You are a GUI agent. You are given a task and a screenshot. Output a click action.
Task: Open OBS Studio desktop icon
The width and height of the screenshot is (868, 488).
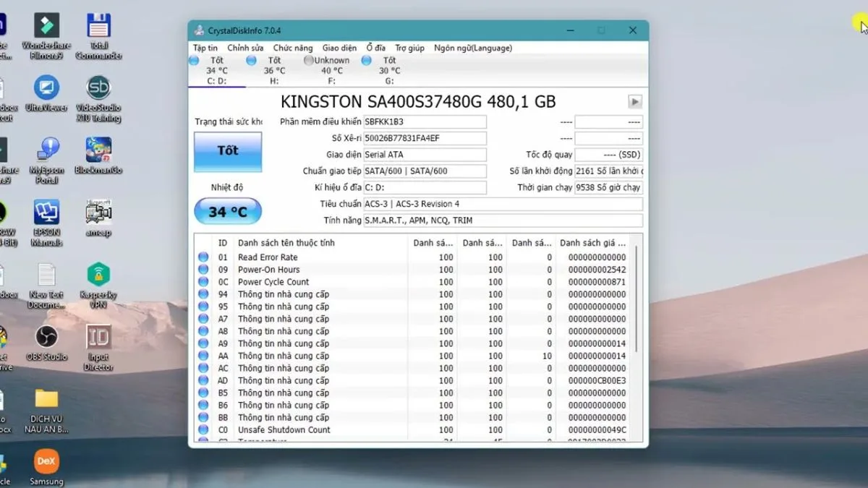[x=46, y=338]
